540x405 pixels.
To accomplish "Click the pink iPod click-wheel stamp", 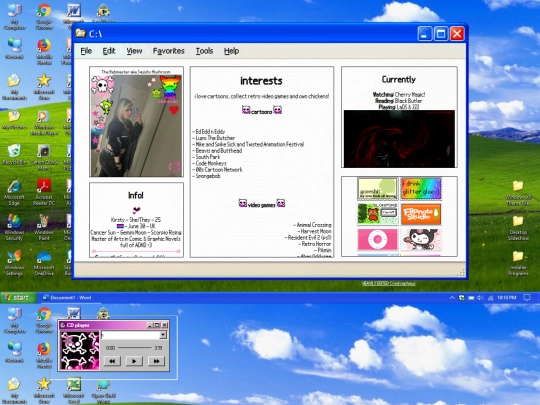I will (x=378, y=239).
